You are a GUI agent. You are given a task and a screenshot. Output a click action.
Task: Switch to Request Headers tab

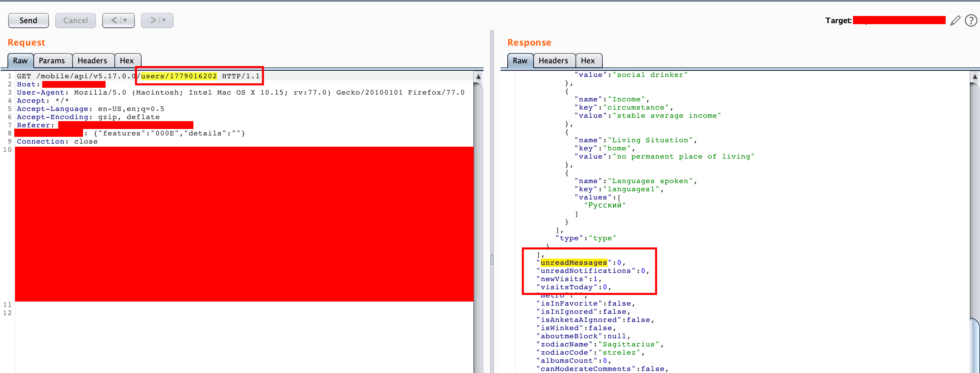pyautogui.click(x=92, y=61)
